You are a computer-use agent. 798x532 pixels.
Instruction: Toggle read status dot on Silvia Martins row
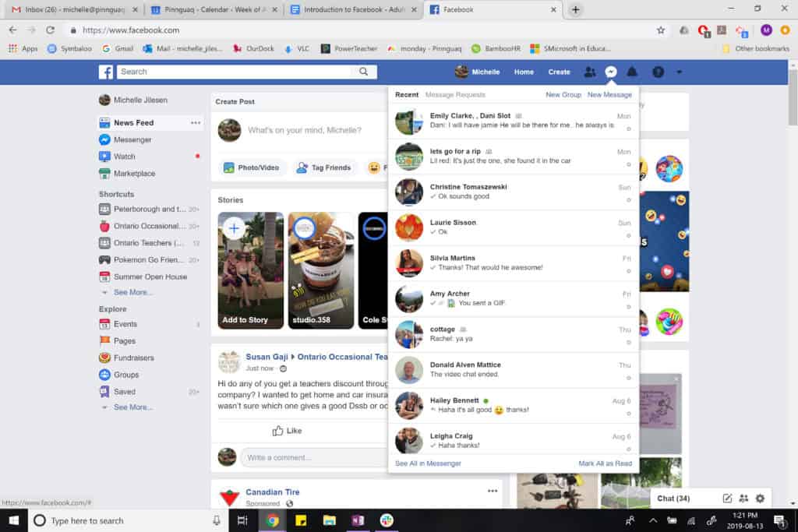click(629, 271)
